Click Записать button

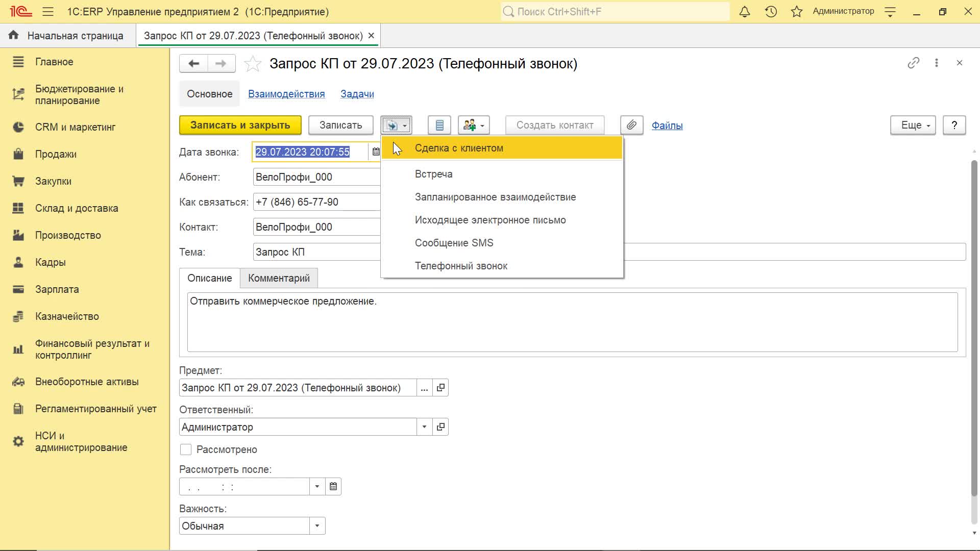tap(341, 125)
